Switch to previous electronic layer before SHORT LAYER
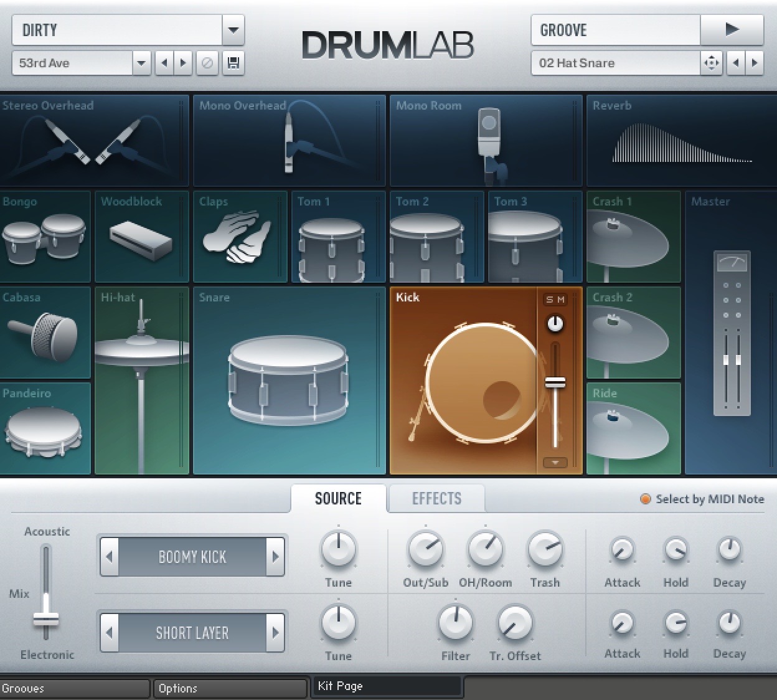Viewport: 777px width, 700px height. tap(110, 633)
